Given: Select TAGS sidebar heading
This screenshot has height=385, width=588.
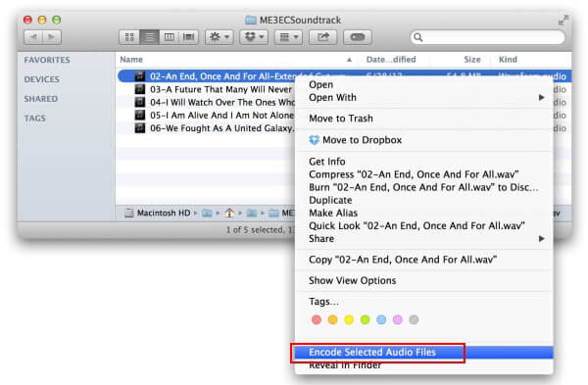Looking at the screenshot, I should [34, 119].
